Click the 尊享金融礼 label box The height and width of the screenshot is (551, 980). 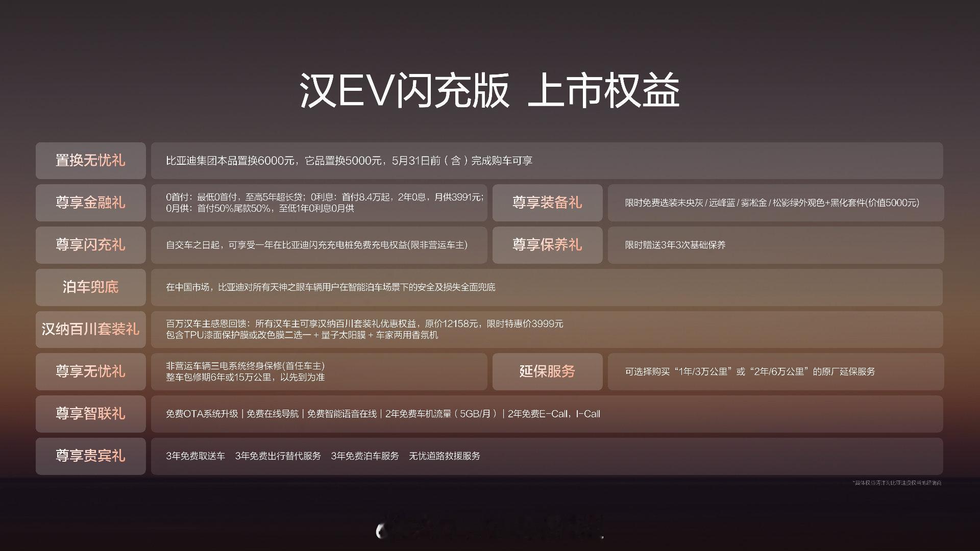[90, 203]
